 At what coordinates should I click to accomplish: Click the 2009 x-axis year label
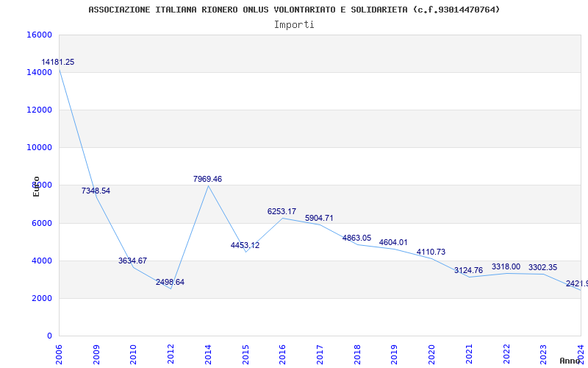[x=96, y=355]
